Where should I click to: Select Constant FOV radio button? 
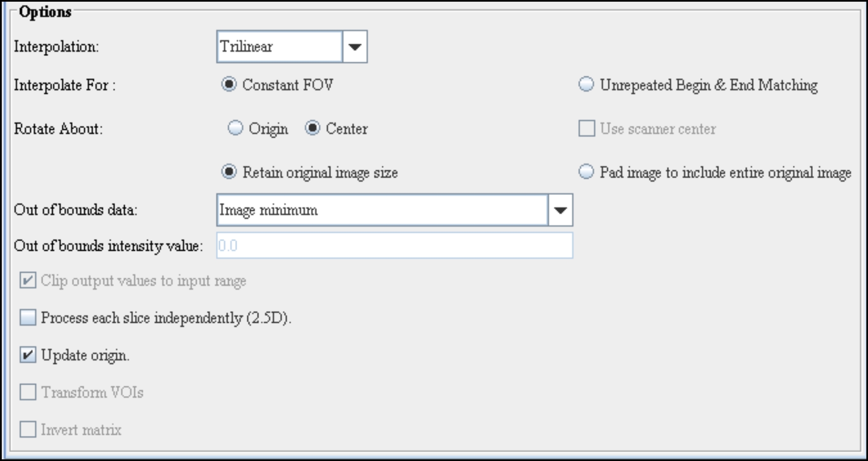(229, 85)
